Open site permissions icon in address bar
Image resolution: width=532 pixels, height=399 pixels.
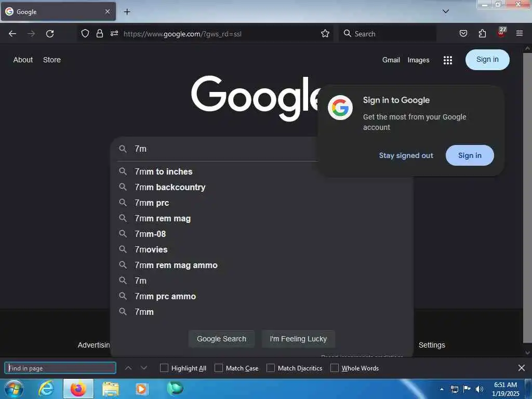pos(114,33)
